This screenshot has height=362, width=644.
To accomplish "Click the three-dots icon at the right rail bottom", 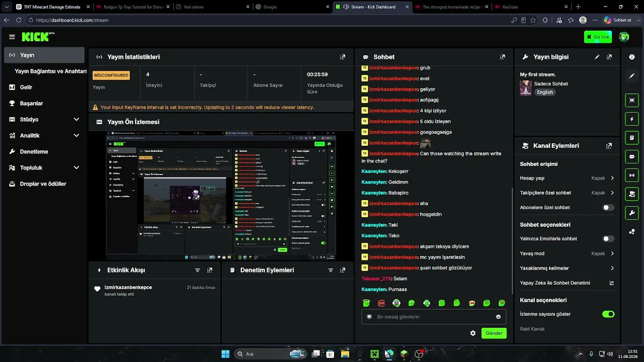I will click(x=632, y=231).
